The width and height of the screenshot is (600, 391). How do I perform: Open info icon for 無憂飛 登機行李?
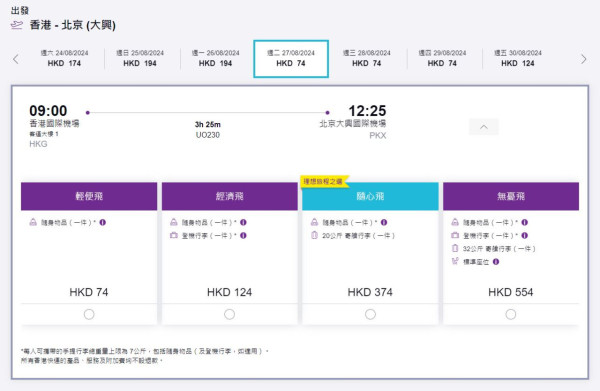525,235
